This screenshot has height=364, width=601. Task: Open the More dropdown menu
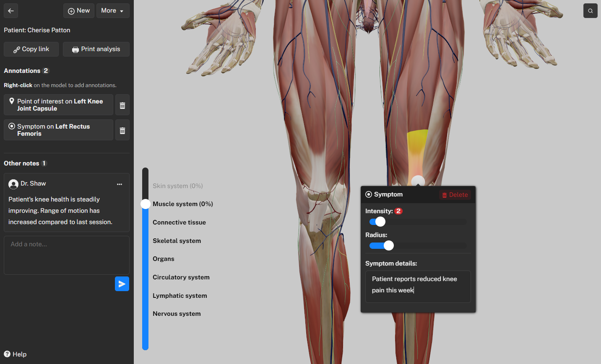[x=112, y=11]
